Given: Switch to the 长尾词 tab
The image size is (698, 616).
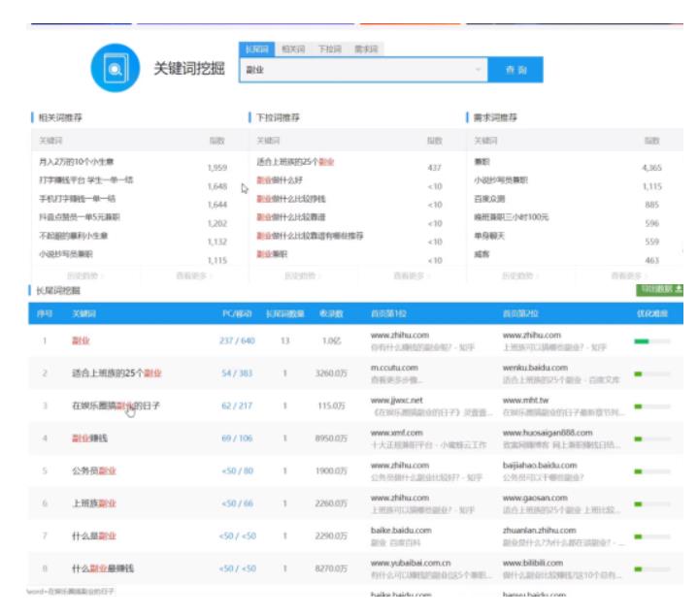Looking at the screenshot, I should click(x=256, y=49).
